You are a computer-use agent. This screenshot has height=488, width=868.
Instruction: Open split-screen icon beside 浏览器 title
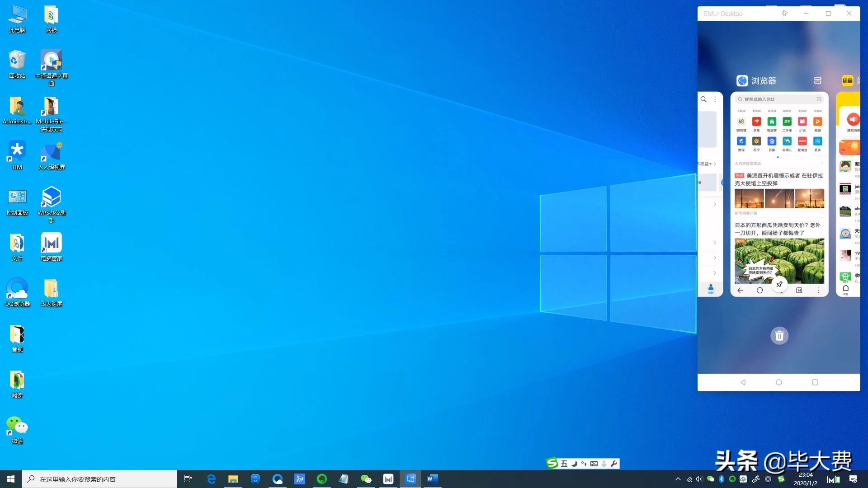pos(817,80)
